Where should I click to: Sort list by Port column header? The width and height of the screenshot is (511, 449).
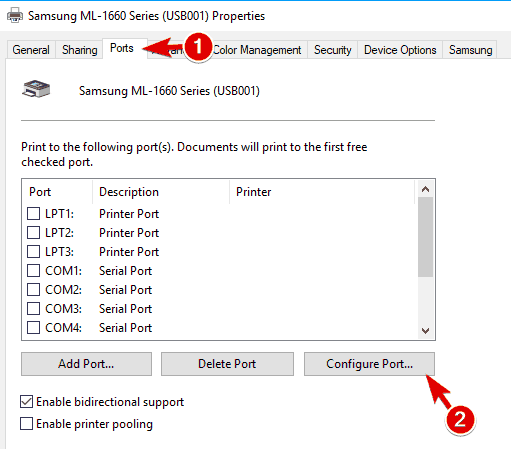57,192
